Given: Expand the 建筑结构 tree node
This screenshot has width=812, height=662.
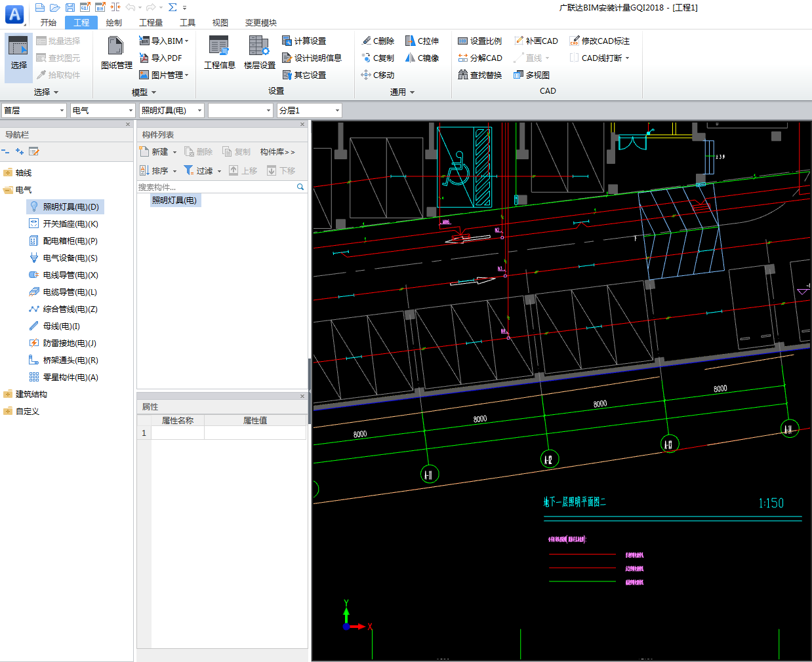Looking at the screenshot, I should [x=7, y=394].
